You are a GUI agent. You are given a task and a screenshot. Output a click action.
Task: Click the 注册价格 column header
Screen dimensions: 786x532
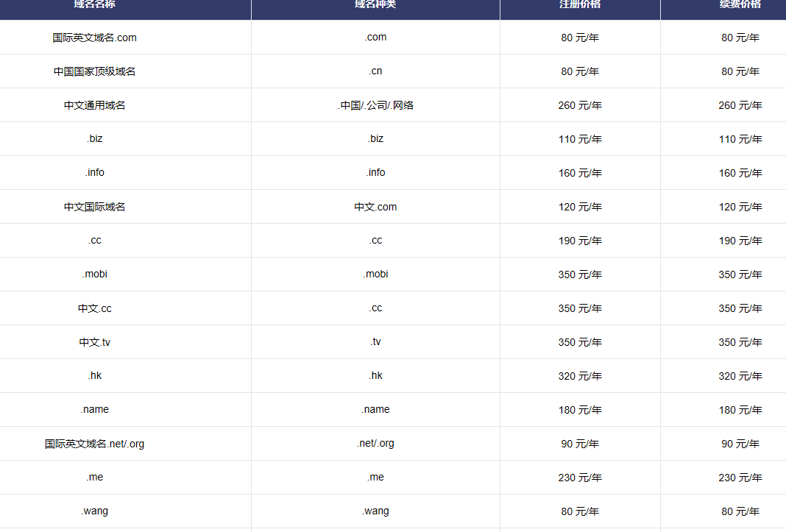click(x=580, y=4)
